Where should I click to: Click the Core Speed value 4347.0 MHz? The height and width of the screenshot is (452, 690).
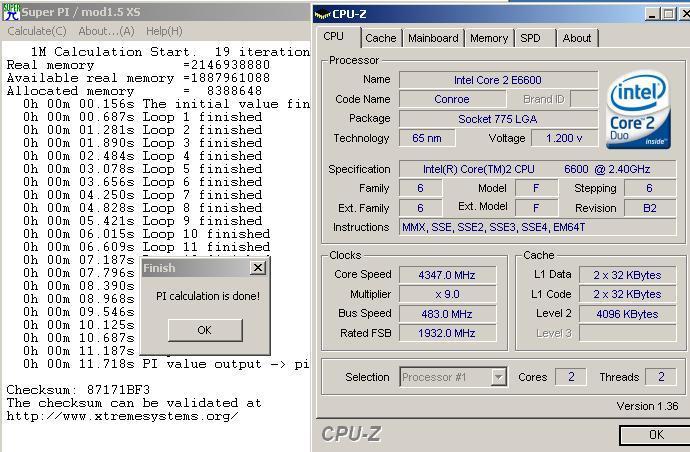point(447,275)
